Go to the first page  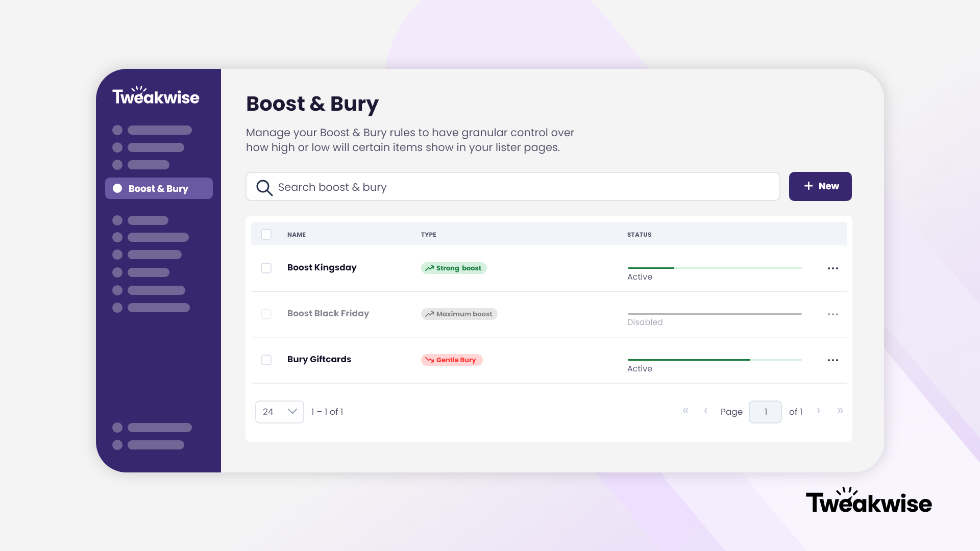[x=685, y=411]
